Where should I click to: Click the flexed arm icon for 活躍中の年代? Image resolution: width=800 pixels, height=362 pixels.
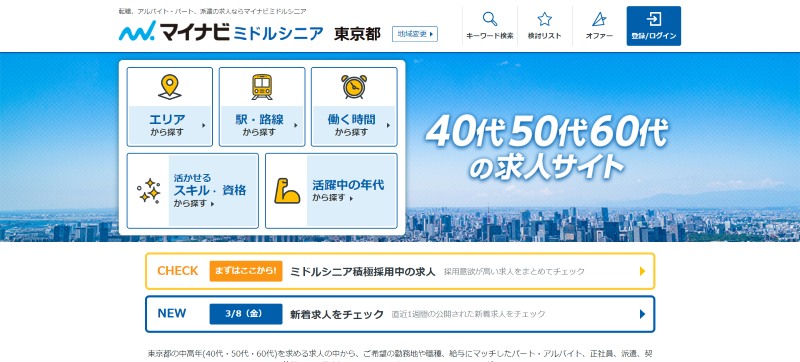point(287,191)
